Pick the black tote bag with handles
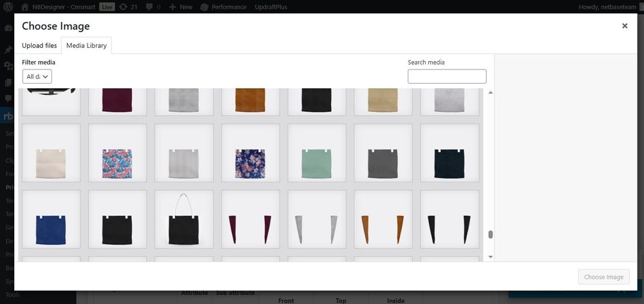Viewport: 644px width, 304px height. point(184,219)
